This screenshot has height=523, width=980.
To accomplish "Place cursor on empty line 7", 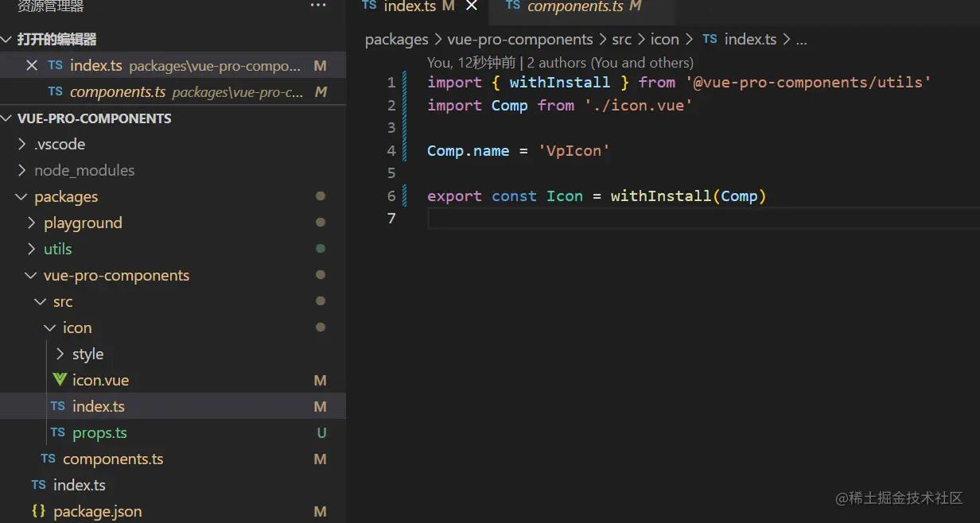I will pyautogui.click(x=703, y=219).
